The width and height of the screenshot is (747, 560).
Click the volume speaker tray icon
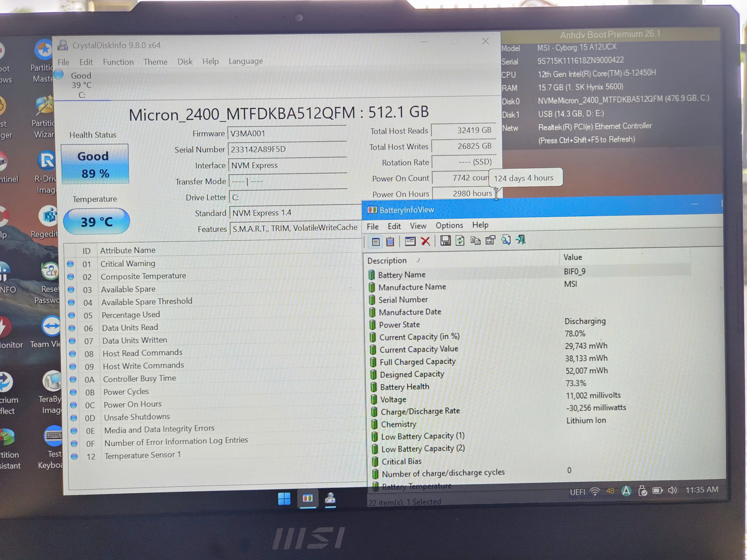(x=673, y=490)
